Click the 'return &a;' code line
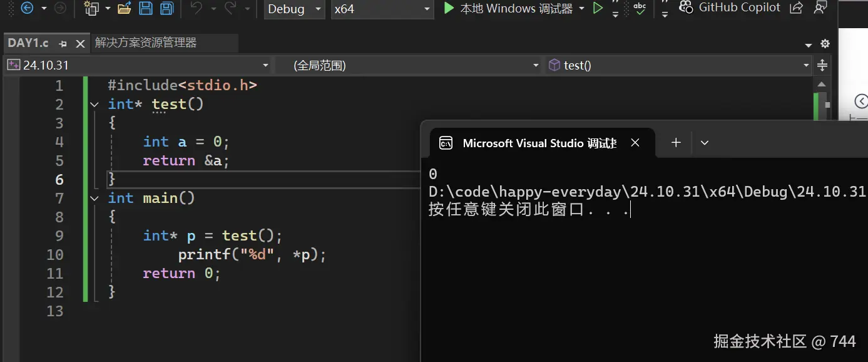868x362 pixels. click(186, 160)
